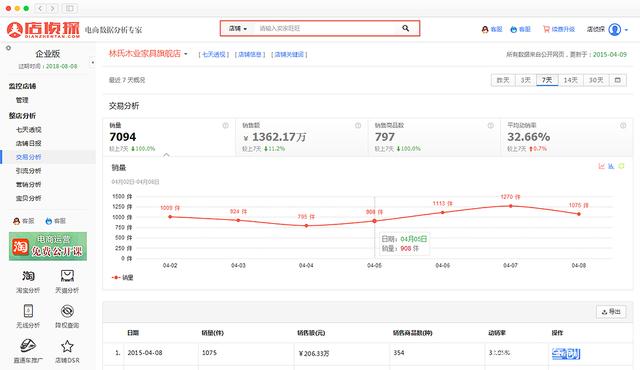Open the 电商运营免费公开课 banner
The image size is (640, 370).
pyautogui.click(x=48, y=246)
